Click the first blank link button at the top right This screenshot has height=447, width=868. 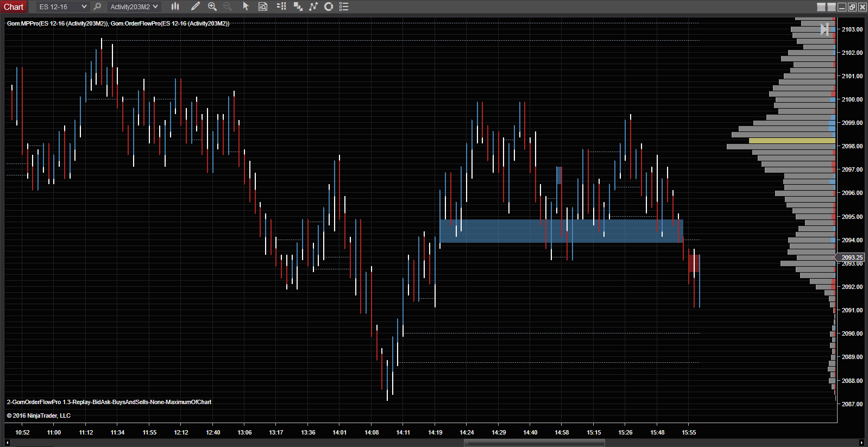(x=821, y=7)
